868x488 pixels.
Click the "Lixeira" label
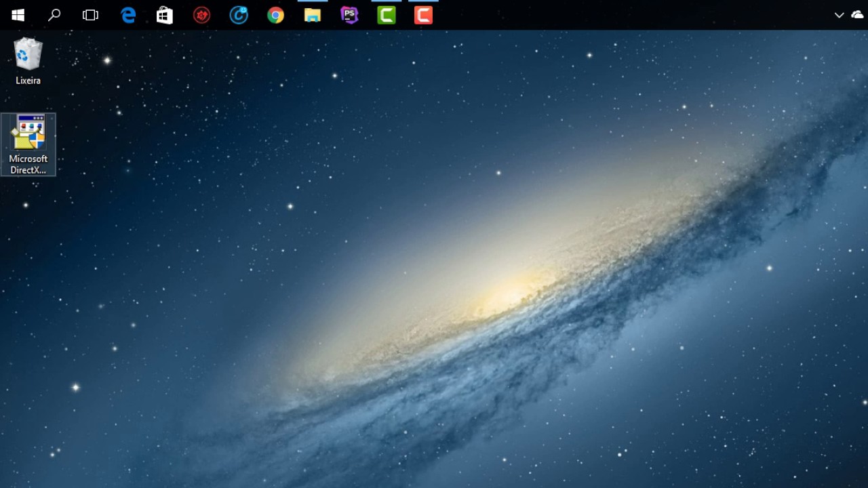click(x=28, y=81)
